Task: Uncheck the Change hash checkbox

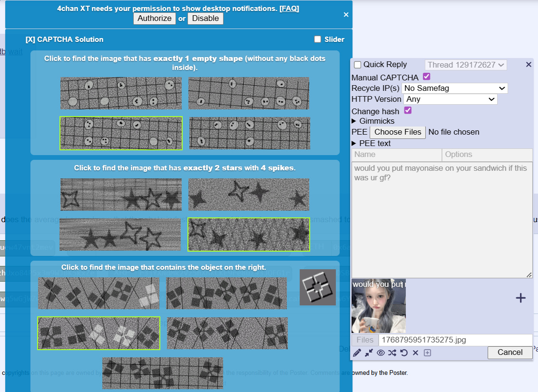Action: tap(408, 110)
